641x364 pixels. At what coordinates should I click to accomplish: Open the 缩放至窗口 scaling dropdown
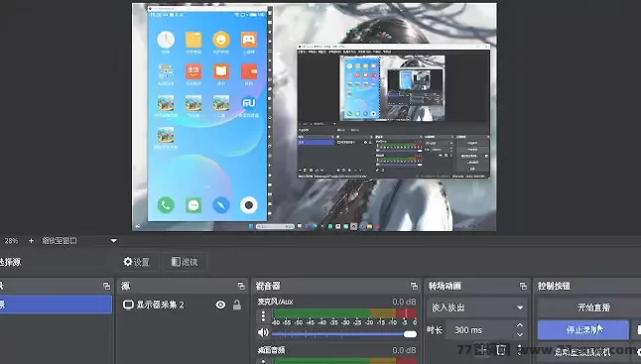click(x=79, y=241)
